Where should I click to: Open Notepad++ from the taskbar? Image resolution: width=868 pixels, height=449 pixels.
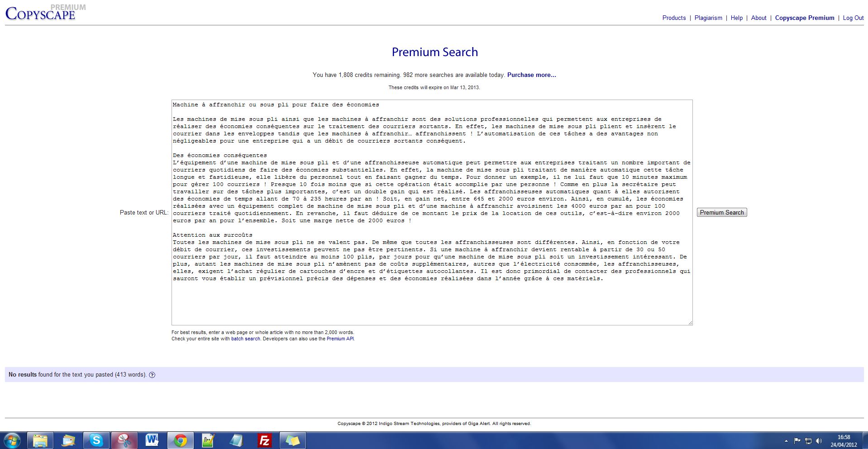click(x=208, y=440)
